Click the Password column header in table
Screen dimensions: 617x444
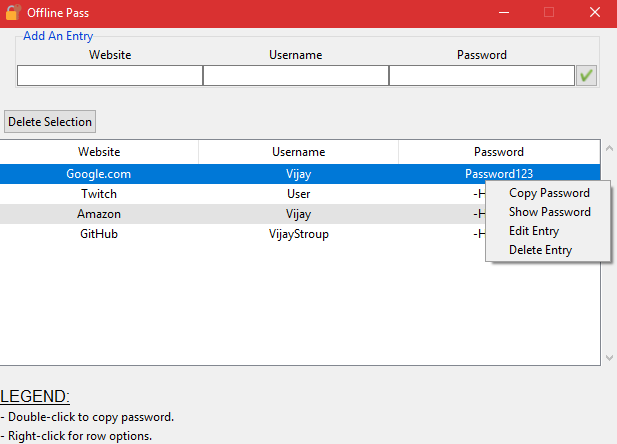499,152
